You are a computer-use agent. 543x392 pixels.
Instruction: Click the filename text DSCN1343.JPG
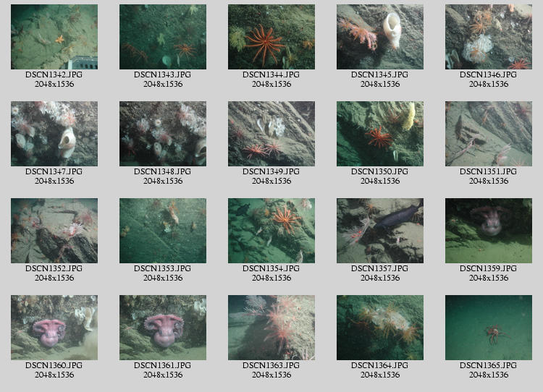coord(162,74)
